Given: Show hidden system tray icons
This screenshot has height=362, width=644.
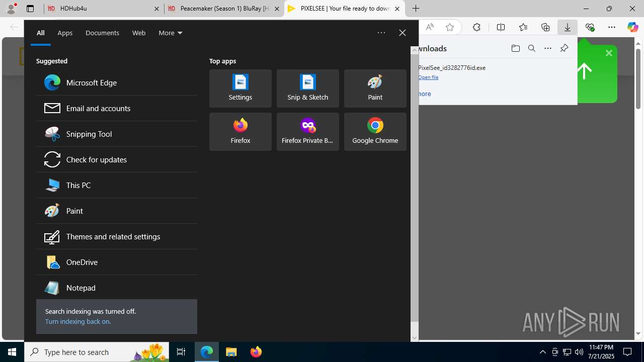Looking at the screenshot, I should coord(543,352).
